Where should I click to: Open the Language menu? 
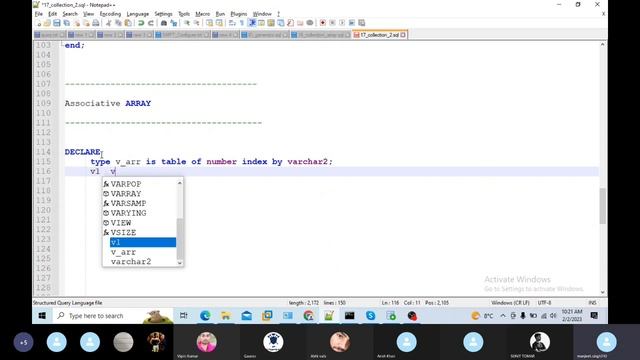(138, 14)
